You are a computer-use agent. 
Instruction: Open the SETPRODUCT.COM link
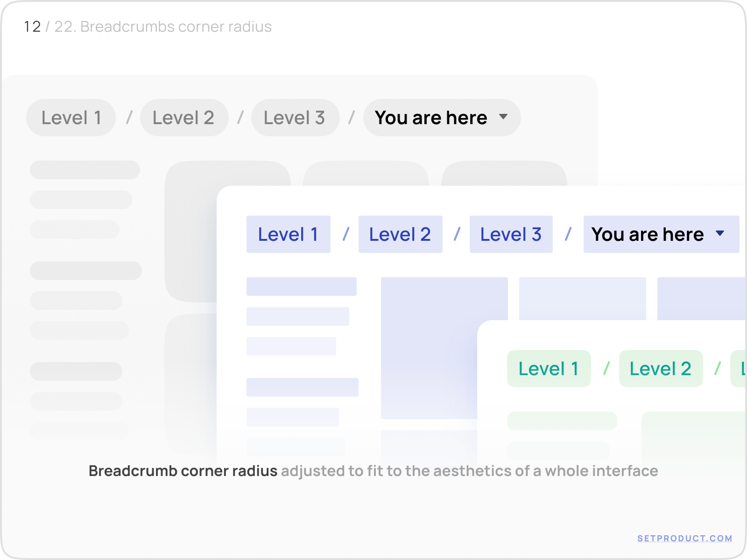click(x=684, y=538)
